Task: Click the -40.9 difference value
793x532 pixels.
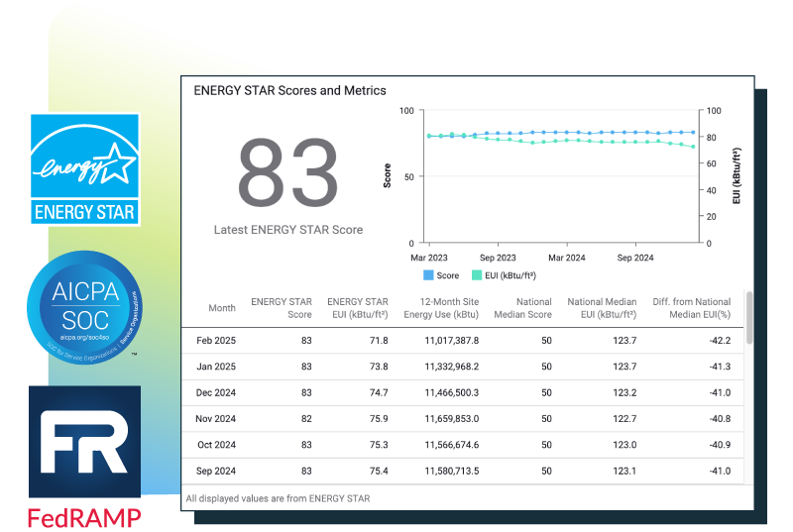Action: pyautogui.click(x=720, y=445)
